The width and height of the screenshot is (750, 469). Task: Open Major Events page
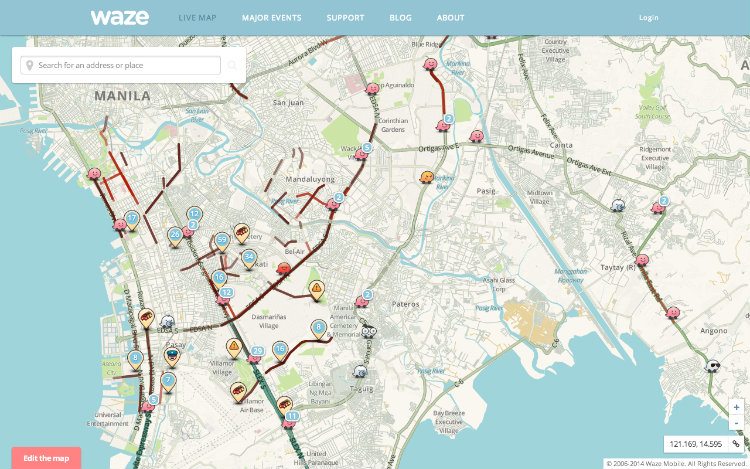[271, 18]
